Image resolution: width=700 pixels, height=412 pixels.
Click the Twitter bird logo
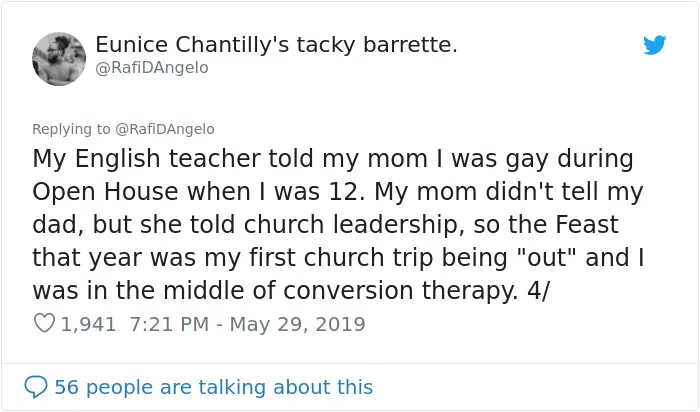tap(654, 45)
